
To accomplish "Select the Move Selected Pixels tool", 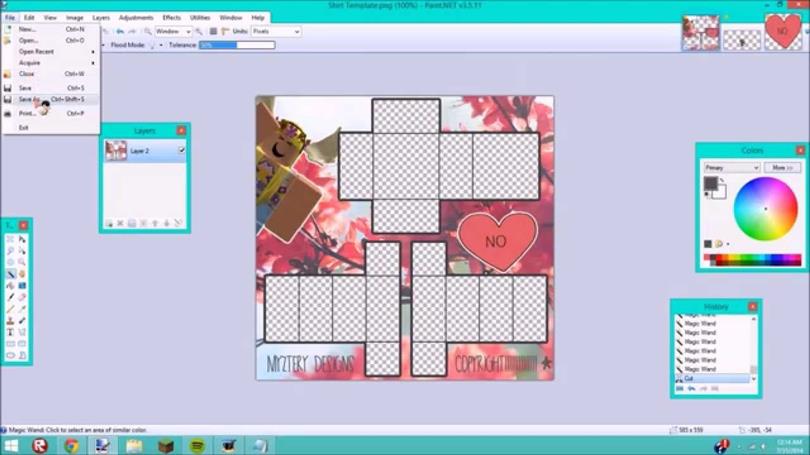I will [22, 239].
